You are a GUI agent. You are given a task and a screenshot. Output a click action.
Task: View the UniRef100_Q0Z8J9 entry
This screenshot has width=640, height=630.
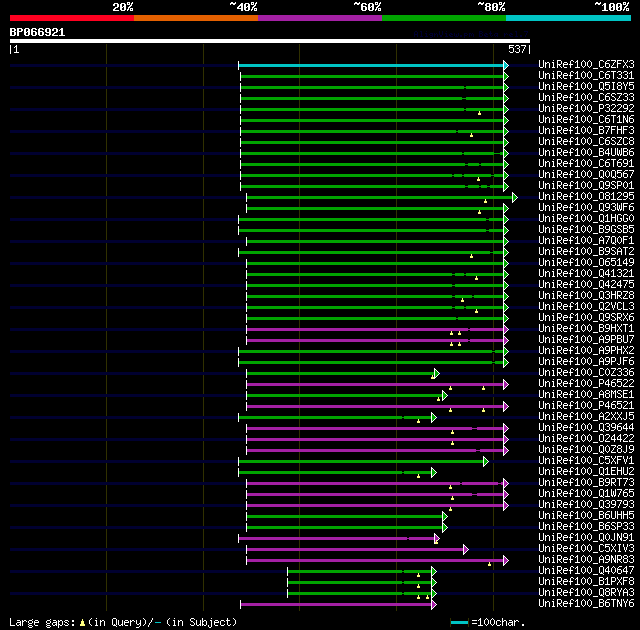tap(586, 450)
